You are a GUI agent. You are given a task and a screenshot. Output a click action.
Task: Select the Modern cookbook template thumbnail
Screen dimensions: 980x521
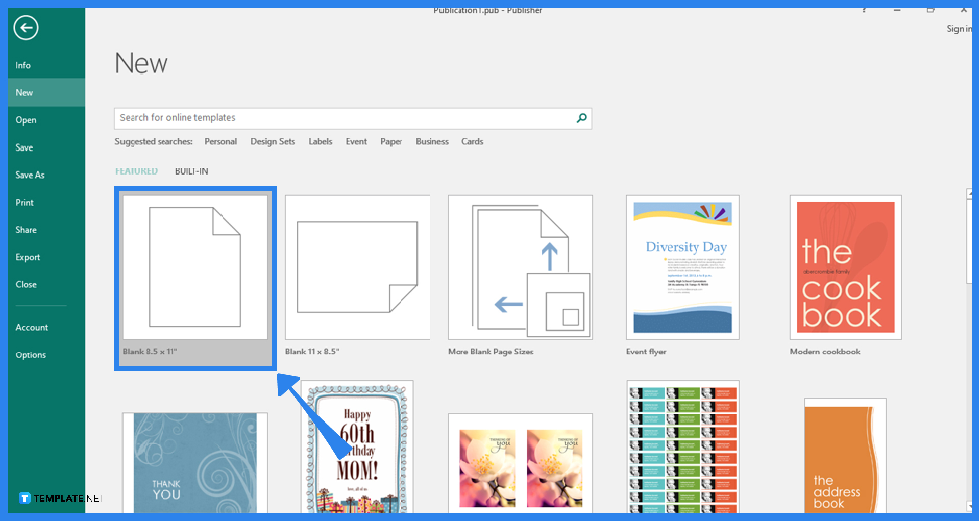point(845,267)
